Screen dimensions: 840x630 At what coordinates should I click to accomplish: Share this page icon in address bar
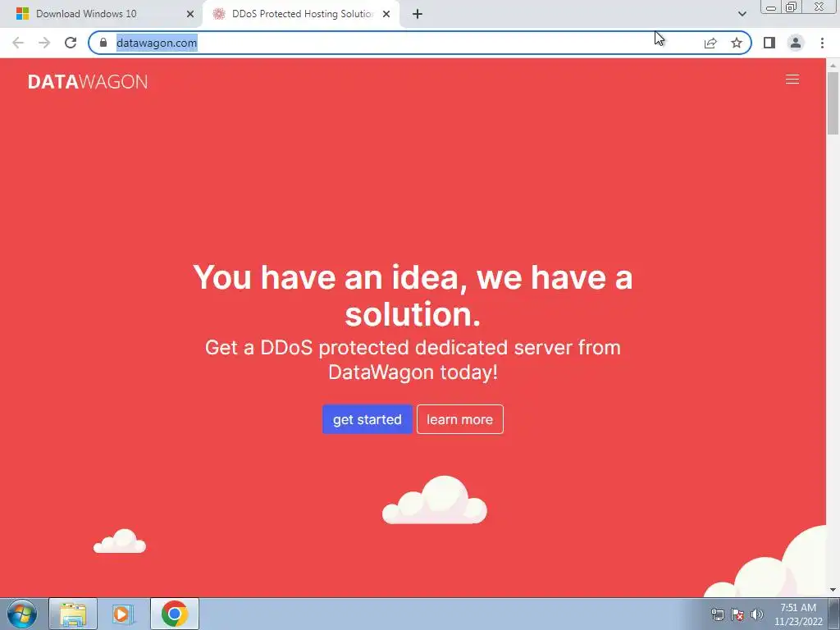pyautogui.click(x=710, y=43)
